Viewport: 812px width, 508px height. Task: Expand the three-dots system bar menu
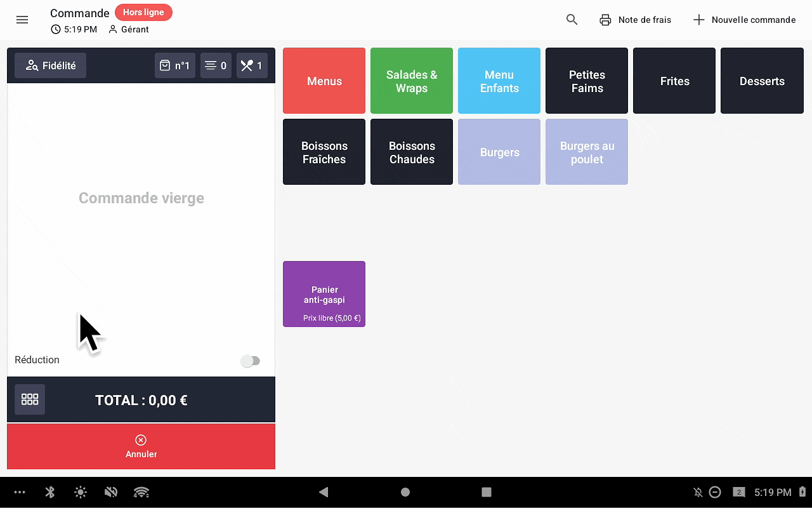click(20, 492)
